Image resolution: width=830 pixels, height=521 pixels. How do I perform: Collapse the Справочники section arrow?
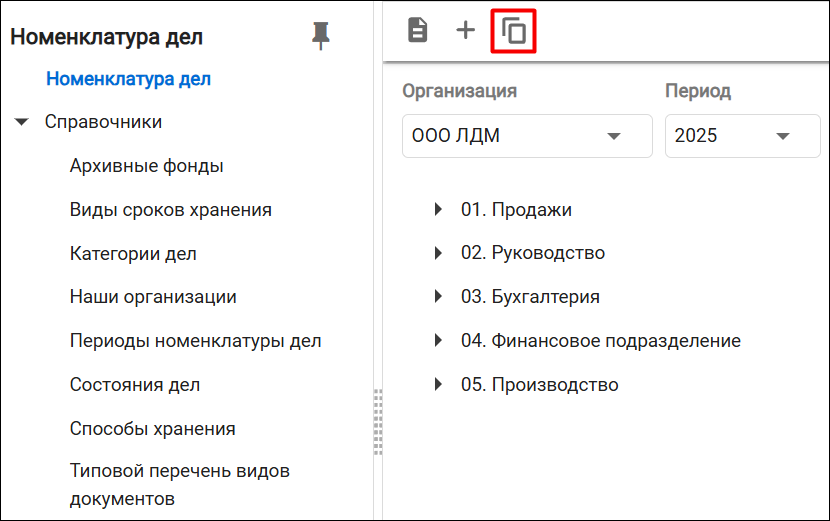[21, 122]
